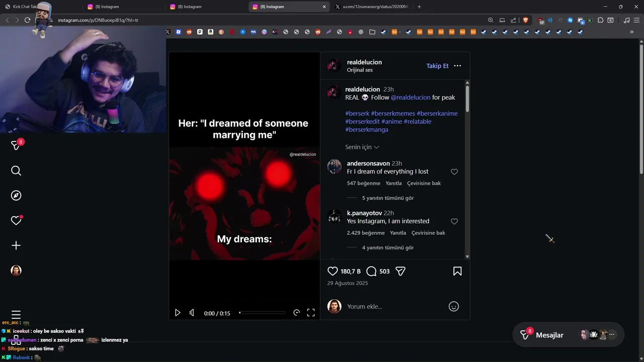The width and height of the screenshot is (644, 362).
Task: Open the hamburger menu icon in left sidebar
Action: (16, 315)
